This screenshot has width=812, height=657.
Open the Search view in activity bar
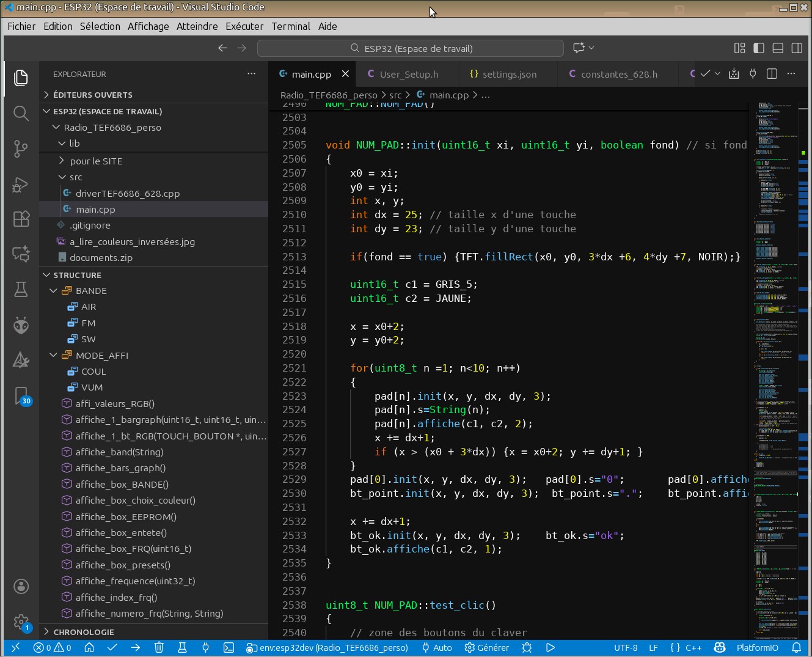coord(21,113)
